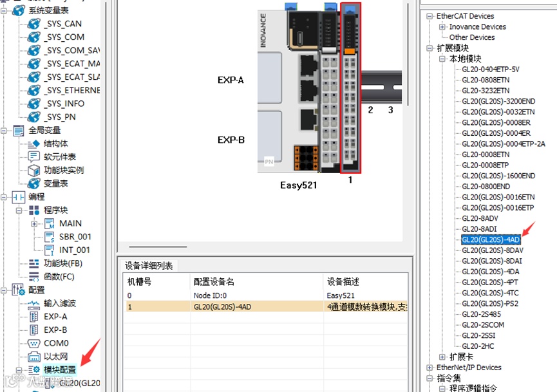Viewport: 557px width, 392px height.
Task: Click the _SYS_CAN variable table icon
Action: (33, 24)
